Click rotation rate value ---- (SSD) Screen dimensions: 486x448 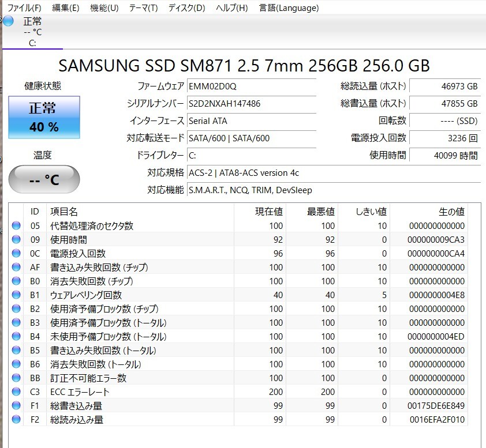(x=445, y=121)
